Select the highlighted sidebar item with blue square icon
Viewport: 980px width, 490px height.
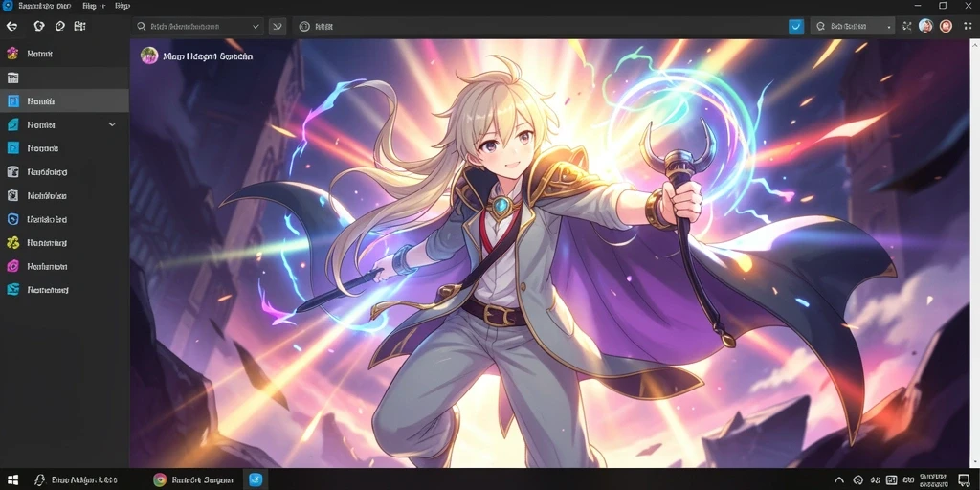64,100
